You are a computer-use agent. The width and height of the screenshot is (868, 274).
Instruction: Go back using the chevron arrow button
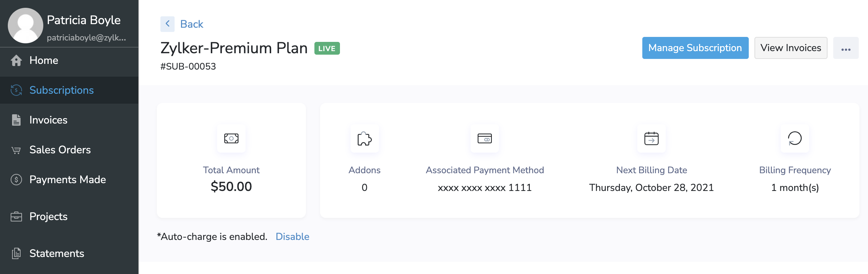pos(167,24)
